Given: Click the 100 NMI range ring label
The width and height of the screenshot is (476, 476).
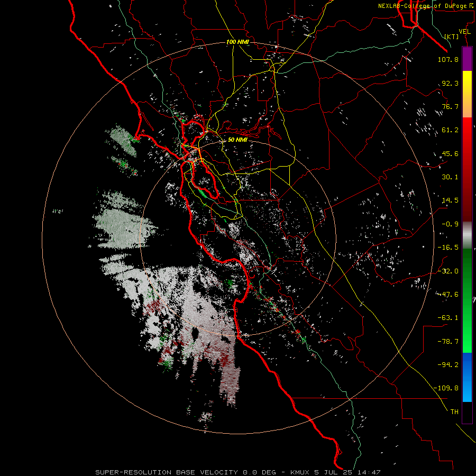Looking at the screenshot, I should click(237, 42).
